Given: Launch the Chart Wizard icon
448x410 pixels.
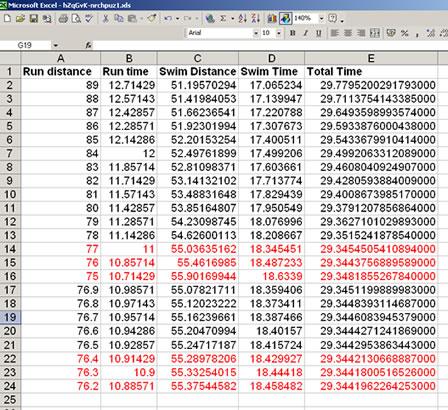Looking at the screenshot, I should click(x=272, y=18).
